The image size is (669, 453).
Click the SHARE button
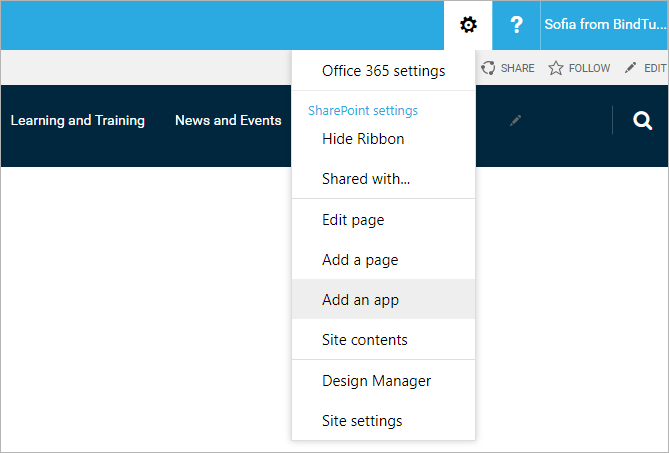click(x=508, y=68)
